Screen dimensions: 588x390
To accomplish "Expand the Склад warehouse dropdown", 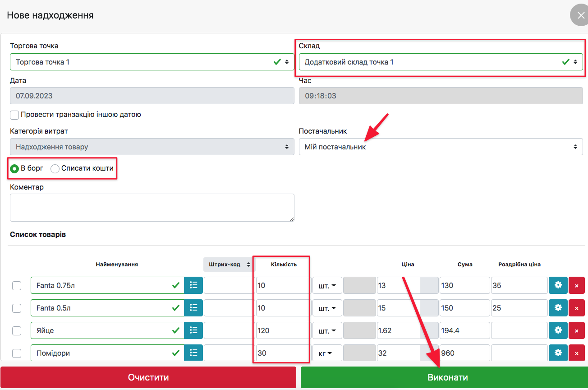I will point(441,62).
